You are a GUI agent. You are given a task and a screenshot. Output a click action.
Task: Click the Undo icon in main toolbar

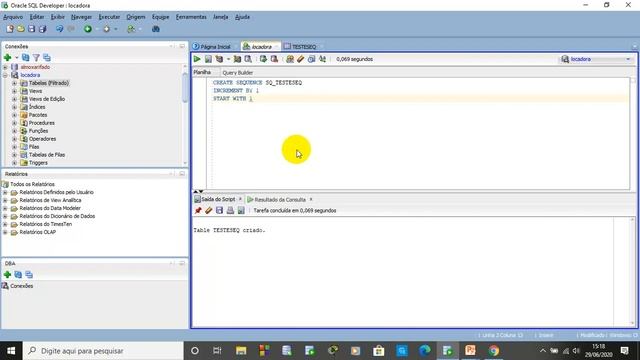[60, 29]
